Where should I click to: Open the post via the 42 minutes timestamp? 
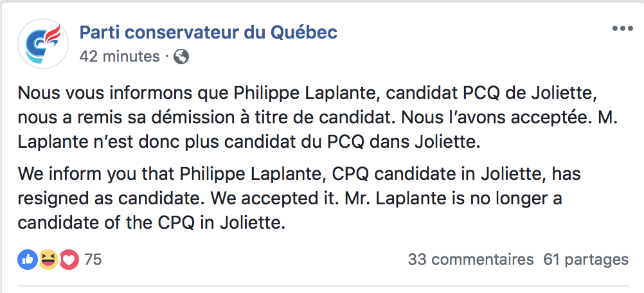click(x=120, y=57)
